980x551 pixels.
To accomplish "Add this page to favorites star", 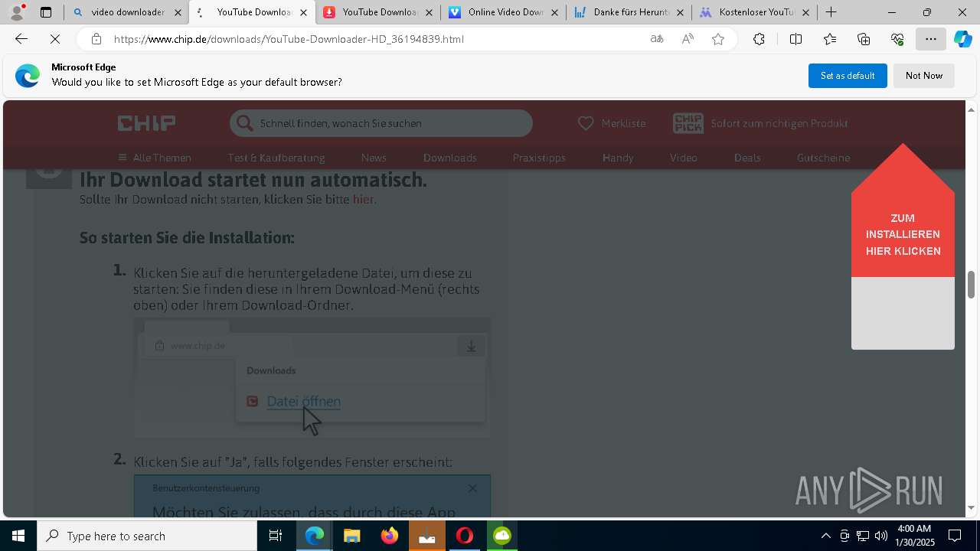I will coord(718,39).
